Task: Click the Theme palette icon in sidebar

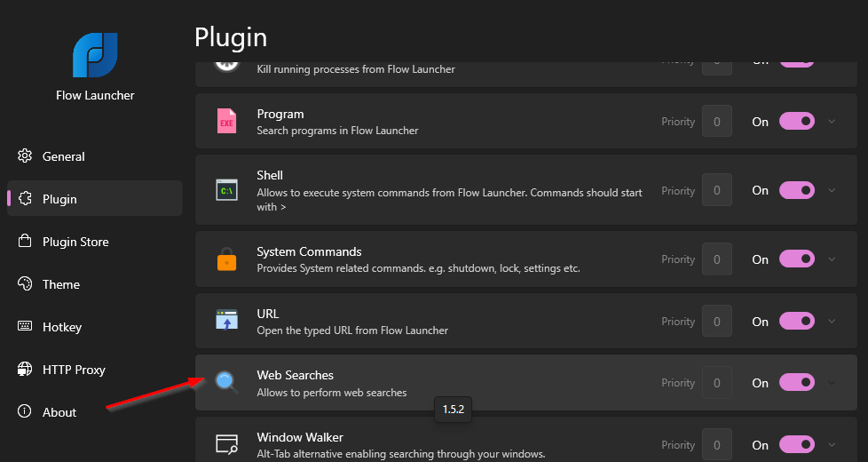Action: pos(25,284)
